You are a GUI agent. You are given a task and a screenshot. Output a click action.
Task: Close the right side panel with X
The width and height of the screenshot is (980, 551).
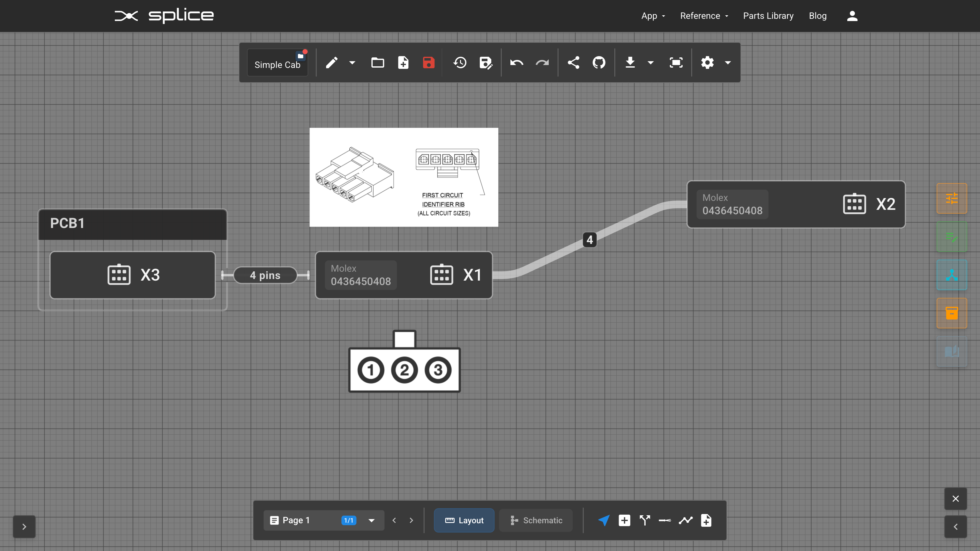click(x=955, y=498)
